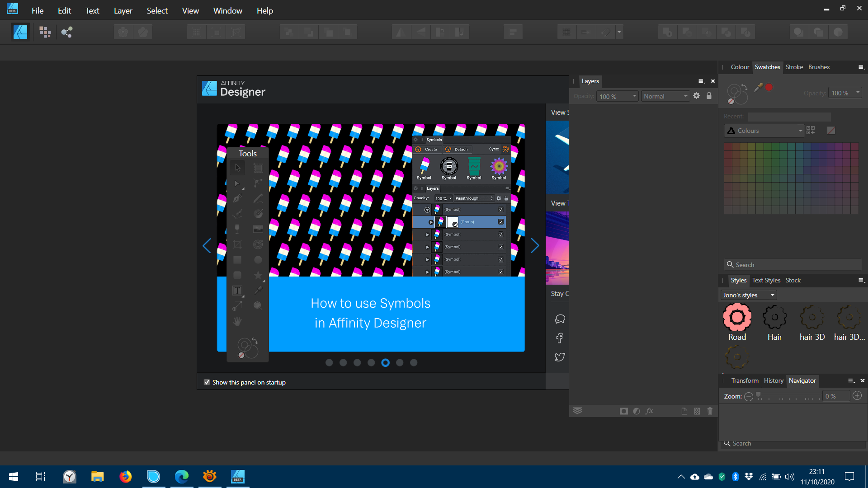Viewport: 868px width, 488px height.
Task: Switch to the Export Persona icon
Action: tap(67, 32)
